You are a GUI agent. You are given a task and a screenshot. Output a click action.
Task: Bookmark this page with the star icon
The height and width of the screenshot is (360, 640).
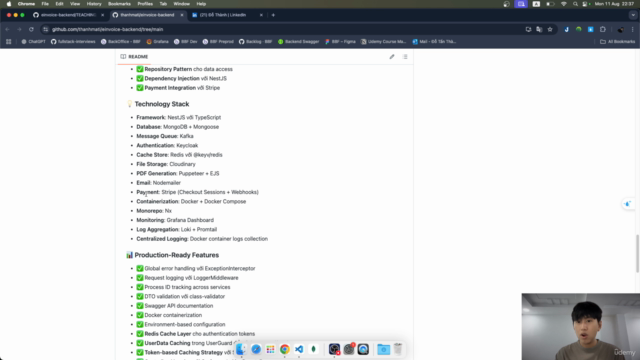[550, 29]
